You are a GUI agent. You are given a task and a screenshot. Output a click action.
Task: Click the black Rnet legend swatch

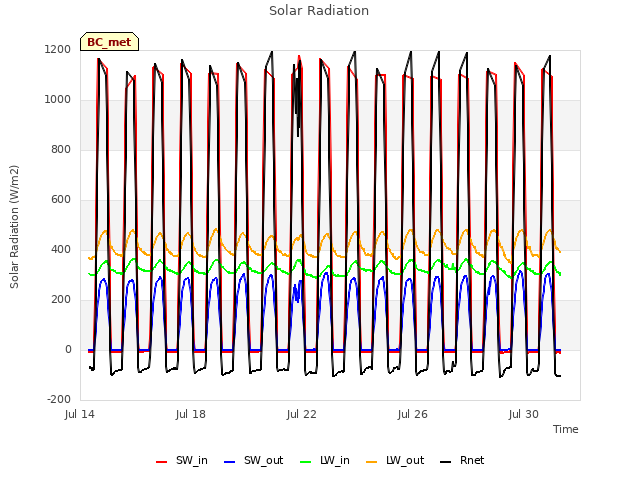(x=446, y=462)
